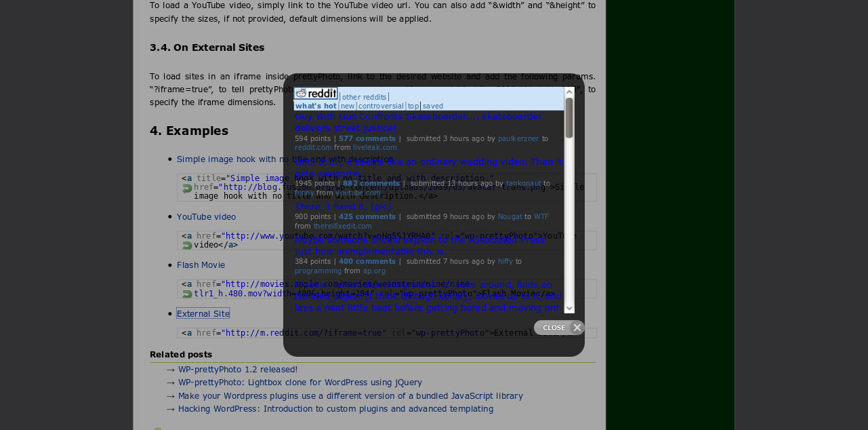Click the 'Flash Movie' example link
This screenshot has width=868, height=430.
coord(201,265)
